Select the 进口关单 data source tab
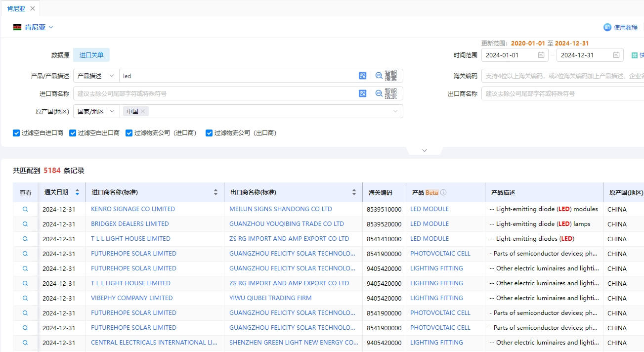The image size is (644, 352). [x=91, y=55]
